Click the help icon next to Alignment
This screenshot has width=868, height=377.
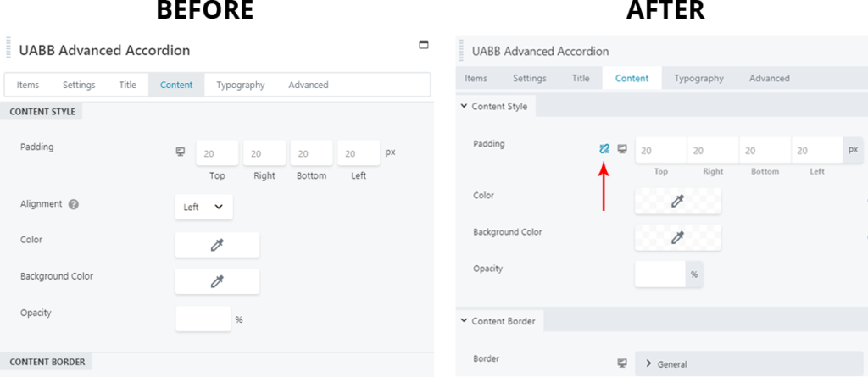click(x=74, y=204)
